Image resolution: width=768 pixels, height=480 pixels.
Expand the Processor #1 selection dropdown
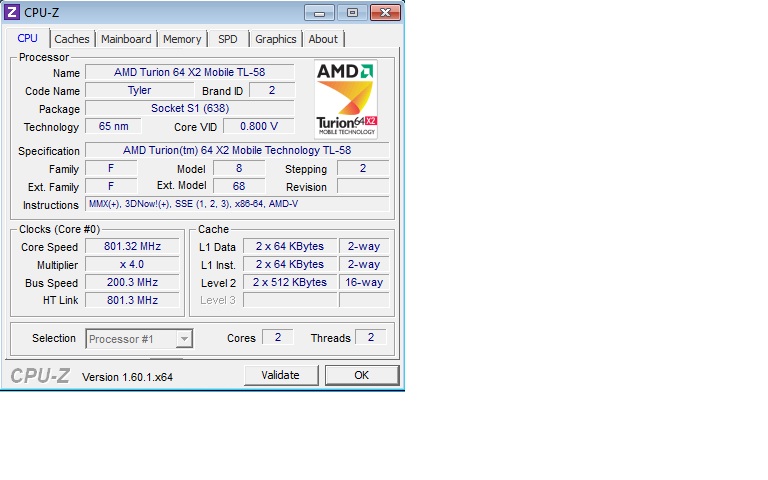183,339
